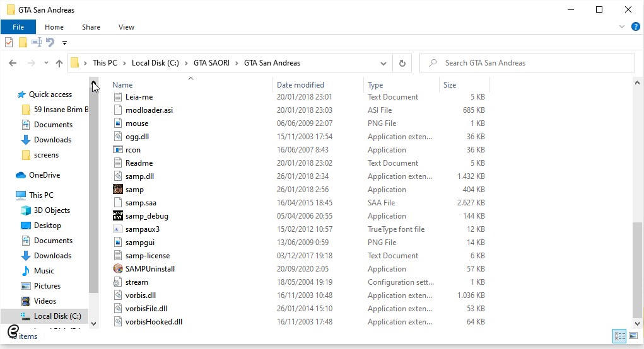
Task: Select the SAMPUninstall application icon
Action: 118,268
